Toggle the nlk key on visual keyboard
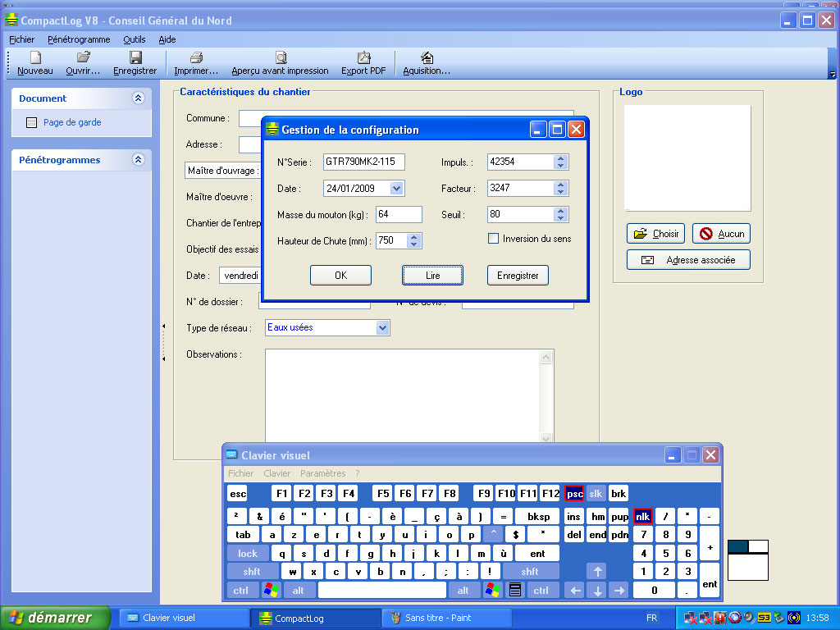The height and width of the screenshot is (630, 840). (x=643, y=517)
